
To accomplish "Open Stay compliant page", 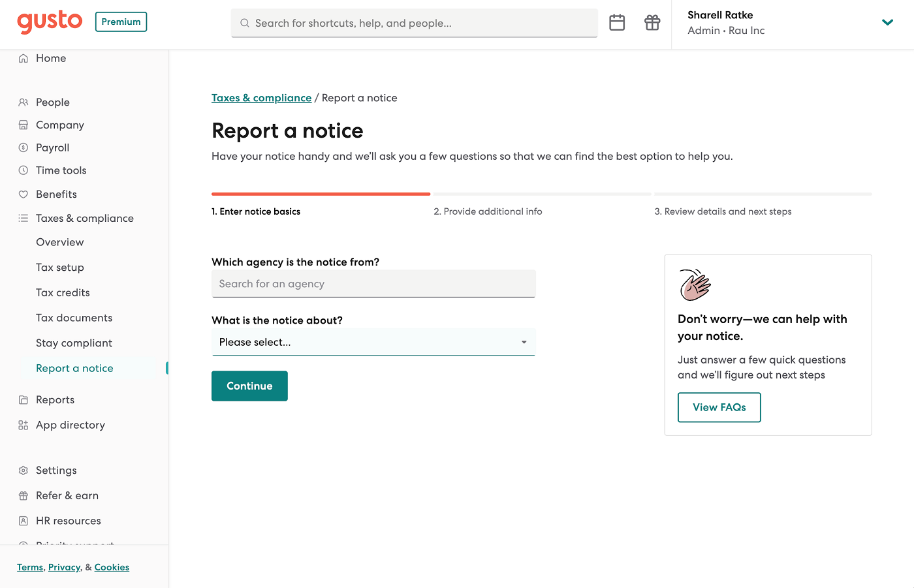I will tap(74, 343).
